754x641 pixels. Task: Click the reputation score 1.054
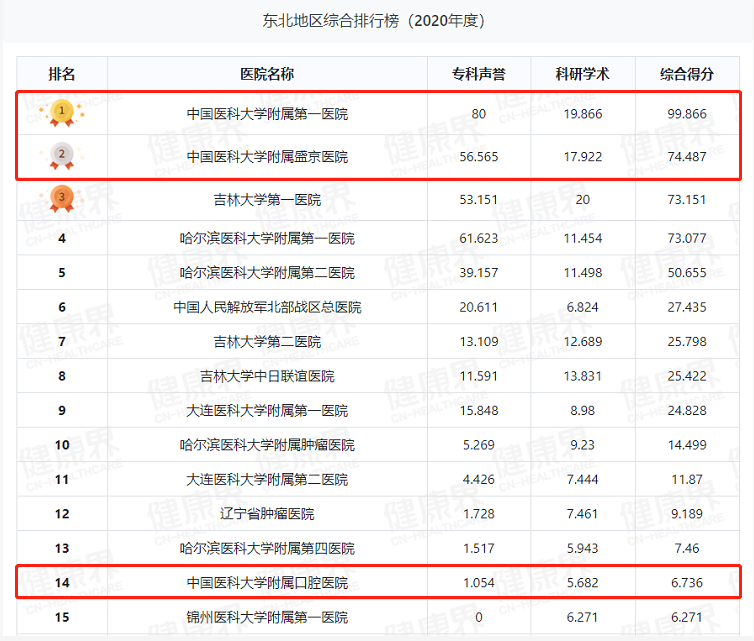click(x=478, y=583)
